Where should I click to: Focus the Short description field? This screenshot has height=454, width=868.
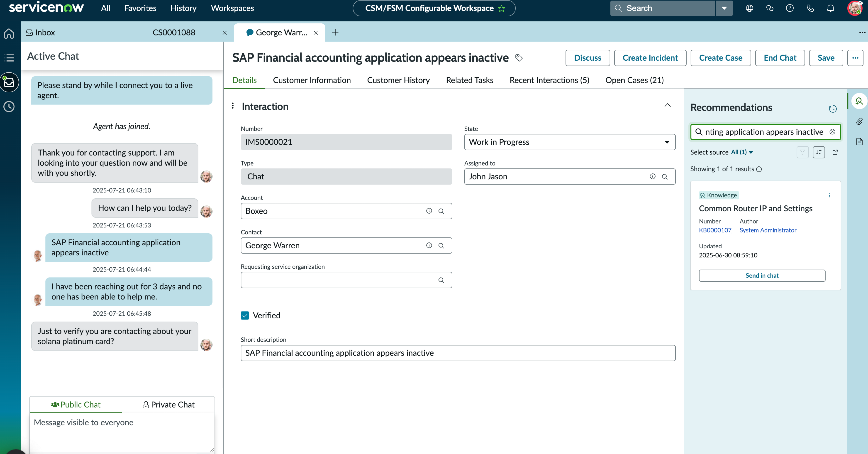coord(458,353)
